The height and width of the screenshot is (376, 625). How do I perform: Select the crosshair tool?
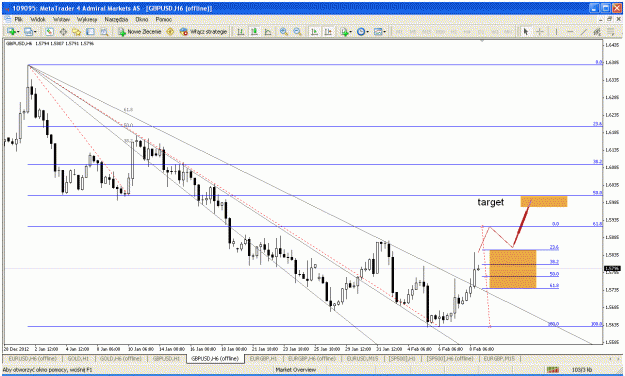pos(540,31)
